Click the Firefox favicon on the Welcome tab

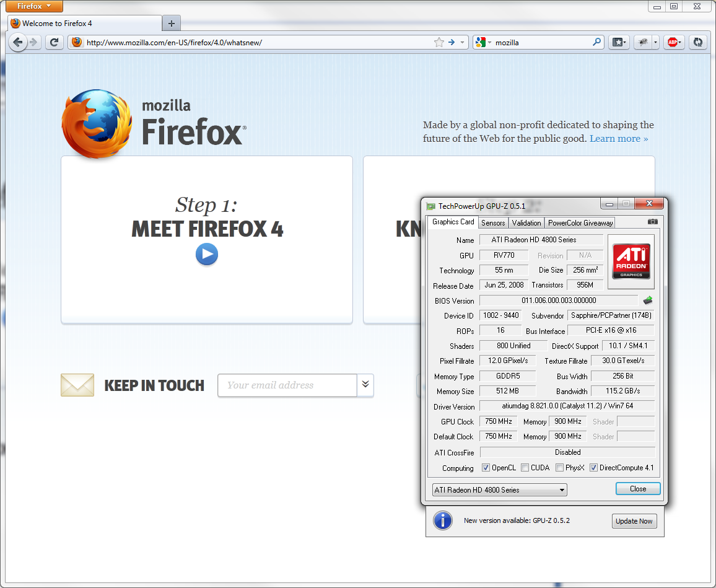pyautogui.click(x=15, y=24)
